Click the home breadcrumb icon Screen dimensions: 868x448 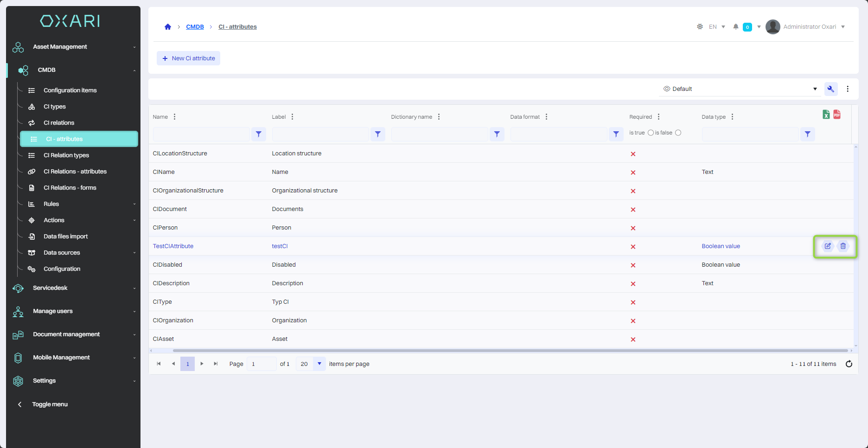[x=168, y=27]
